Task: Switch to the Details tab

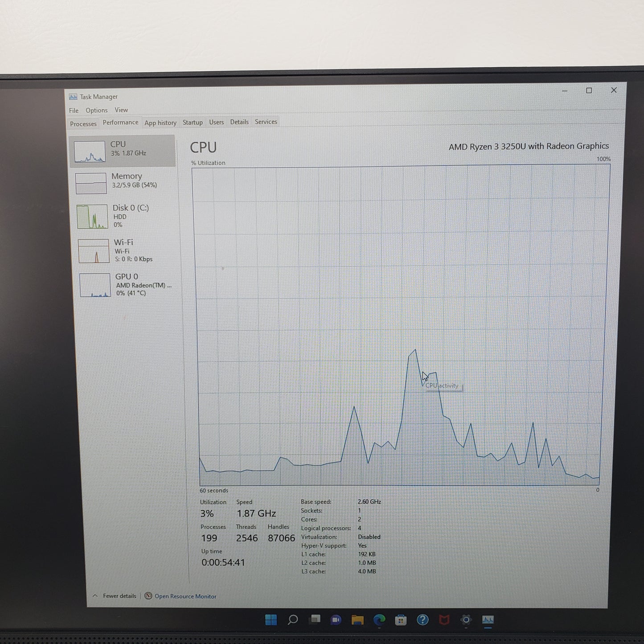Action: pyautogui.click(x=239, y=122)
